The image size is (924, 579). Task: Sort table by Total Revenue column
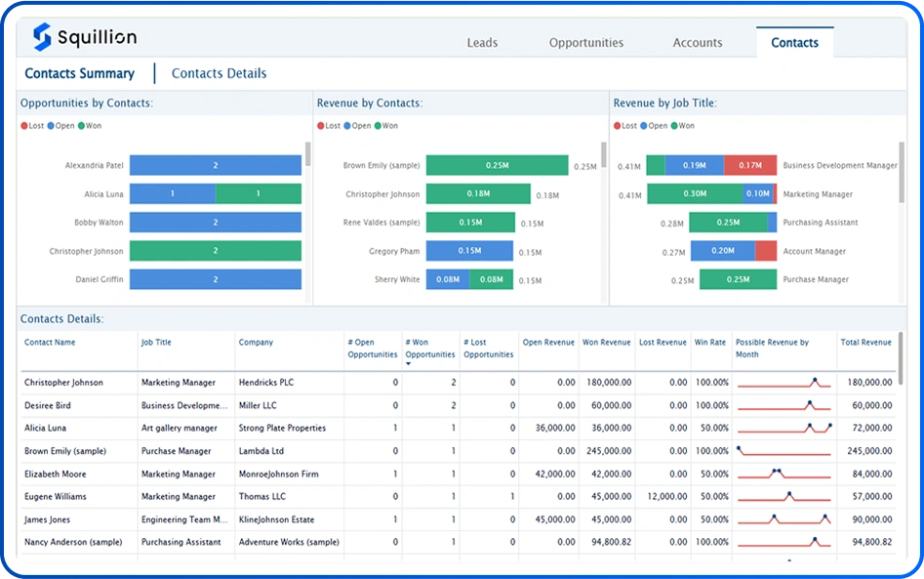865,343
